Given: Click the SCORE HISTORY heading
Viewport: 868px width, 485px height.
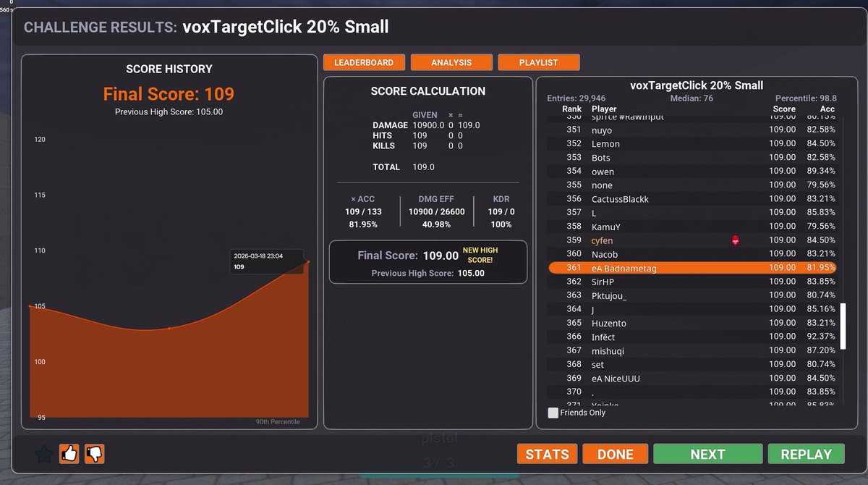Looking at the screenshot, I should point(169,69).
